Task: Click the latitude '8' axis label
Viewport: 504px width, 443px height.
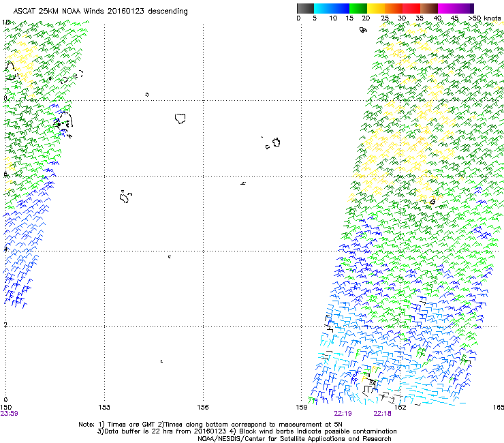Action: [x=5, y=98]
